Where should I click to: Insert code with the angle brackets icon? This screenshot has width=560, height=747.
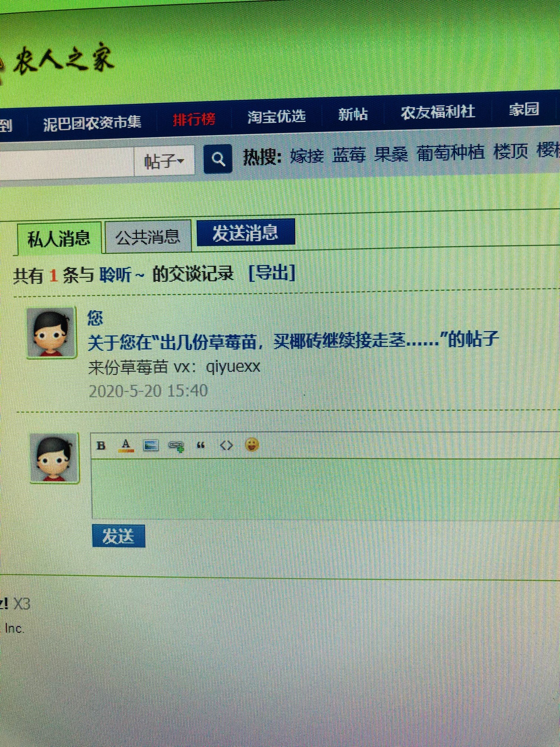pos(226,445)
